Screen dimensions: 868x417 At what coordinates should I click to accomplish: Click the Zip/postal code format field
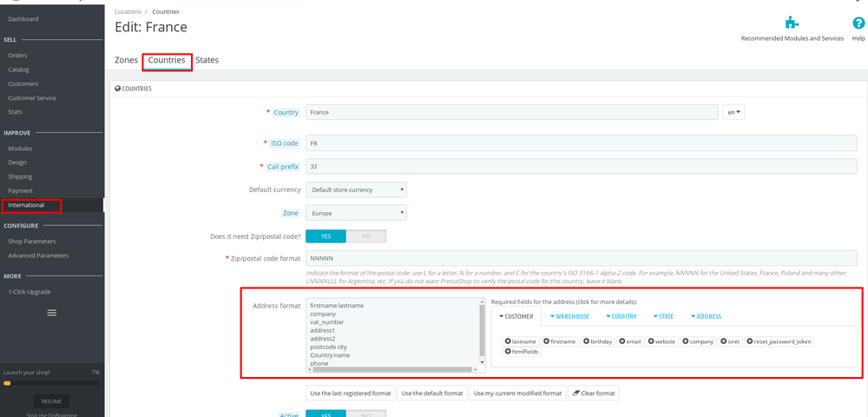click(x=582, y=258)
